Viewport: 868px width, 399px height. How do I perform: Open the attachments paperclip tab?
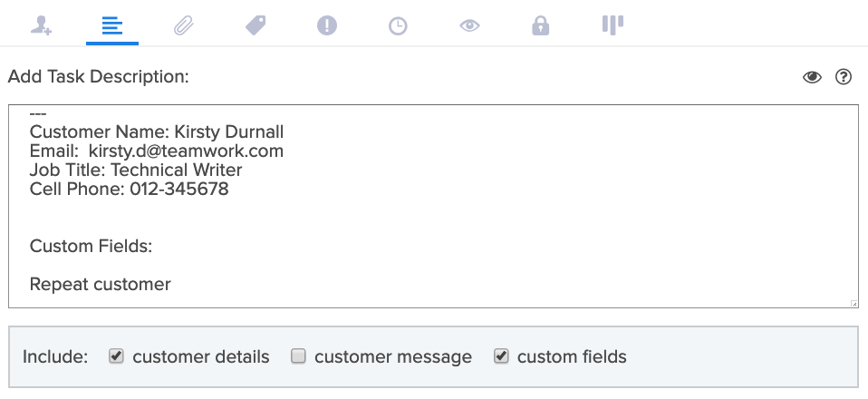click(184, 25)
